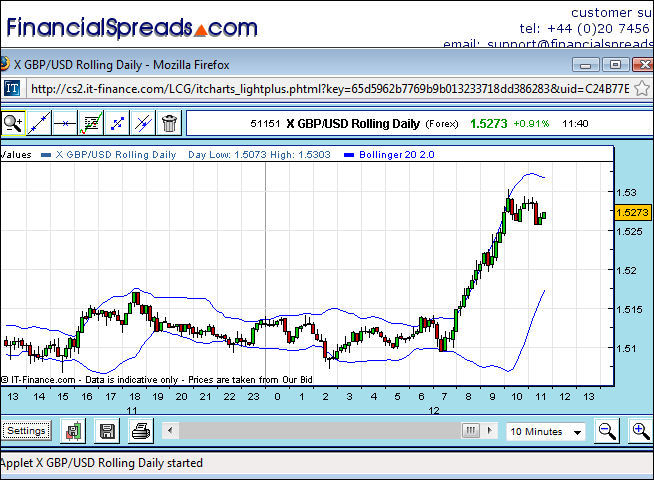Click the scrollbar left arrow

point(170,430)
